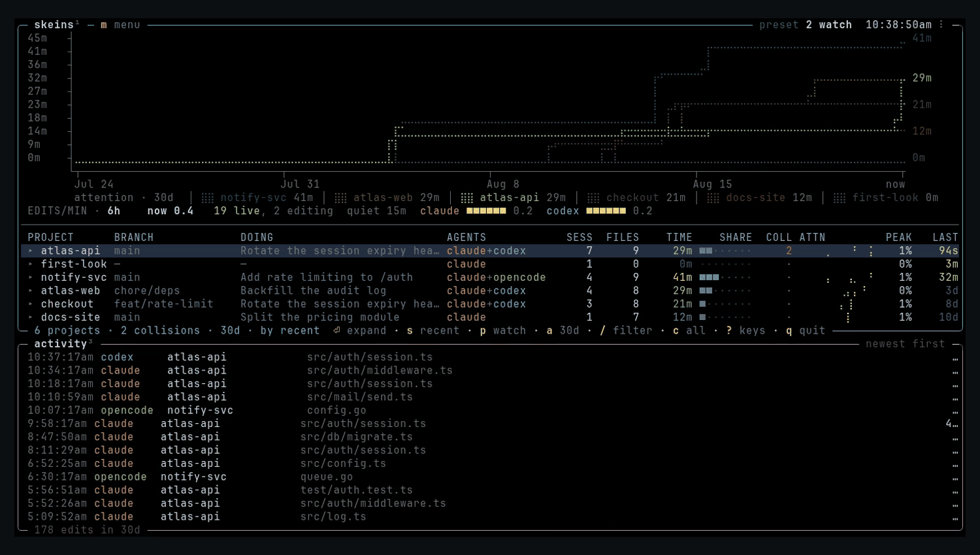The image size is (980, 555).
Task: Select atlas-api braille legend icon
Action: (467, 198)
